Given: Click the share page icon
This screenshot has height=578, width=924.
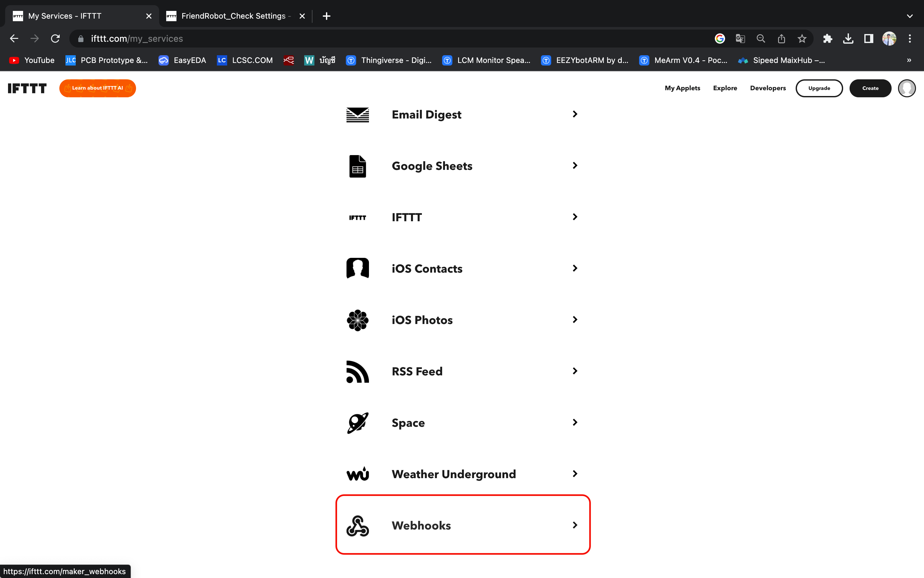Looking at the screenshot, I should (781, 39).
